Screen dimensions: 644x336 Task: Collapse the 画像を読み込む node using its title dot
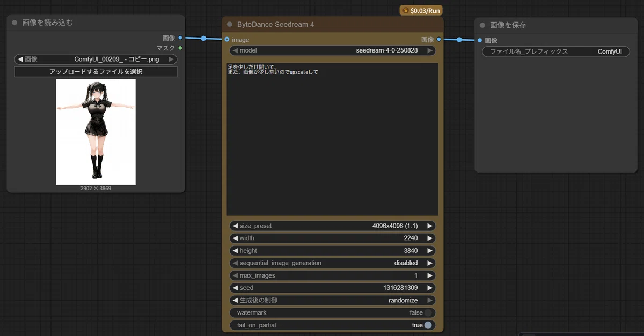point(14,23)
